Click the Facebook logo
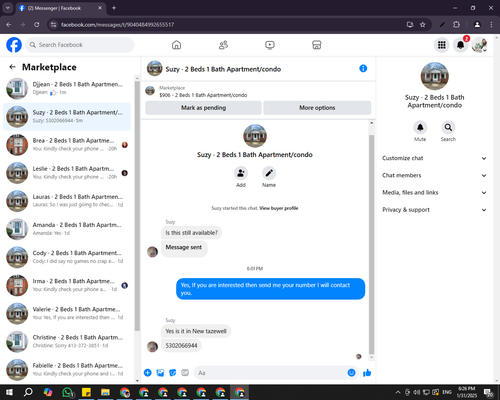The image size is (500, 400). tap(14, 45)
